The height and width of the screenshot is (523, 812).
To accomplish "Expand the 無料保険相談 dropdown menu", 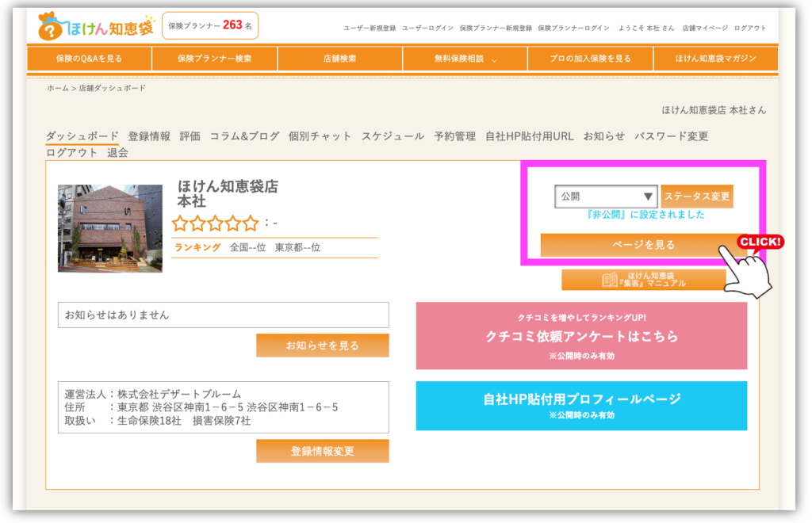I will pos(465,59).
